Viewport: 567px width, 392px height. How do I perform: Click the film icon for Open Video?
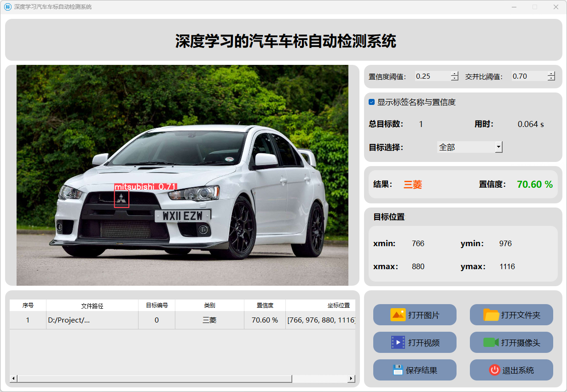[x=398, y=342]
